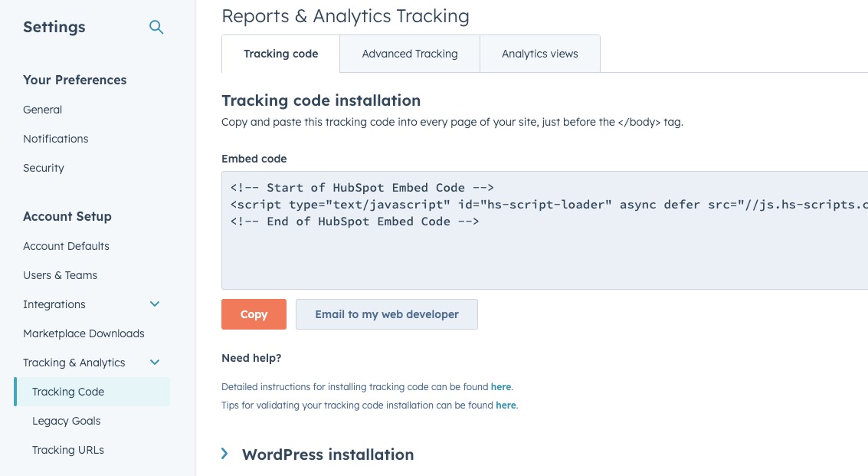Expand the WordPress installation section
The image size is (868, 476).
tap(225, 454)
